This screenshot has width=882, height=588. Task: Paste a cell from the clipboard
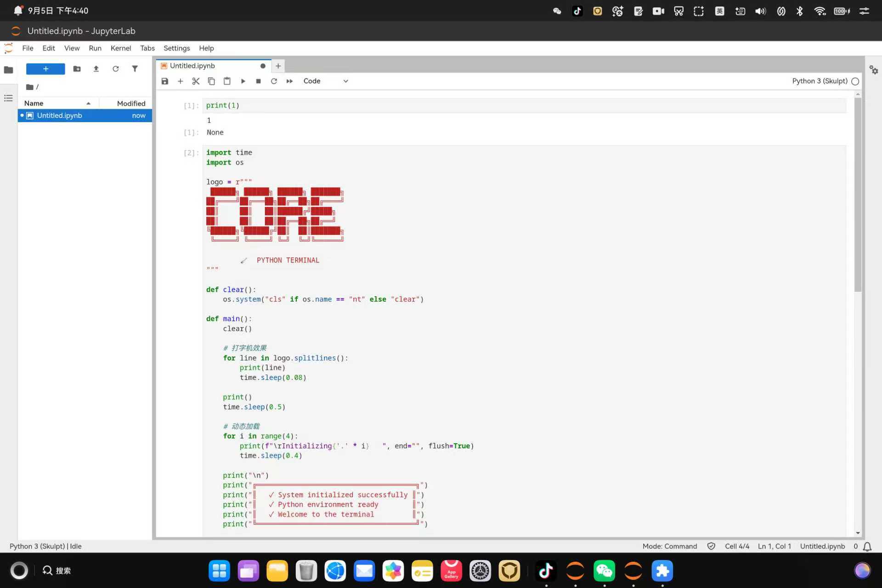pos(227,81)
